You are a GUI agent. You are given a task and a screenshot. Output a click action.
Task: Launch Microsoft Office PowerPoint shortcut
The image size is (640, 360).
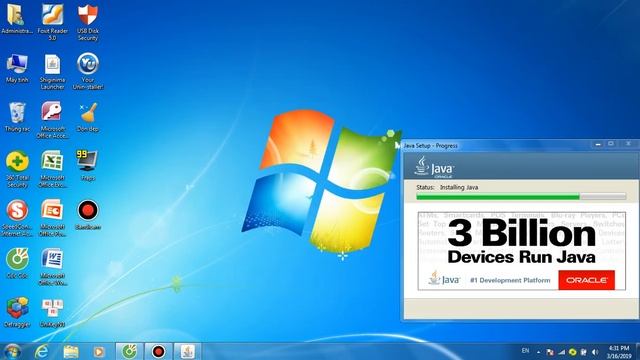(x=52, y=218)
